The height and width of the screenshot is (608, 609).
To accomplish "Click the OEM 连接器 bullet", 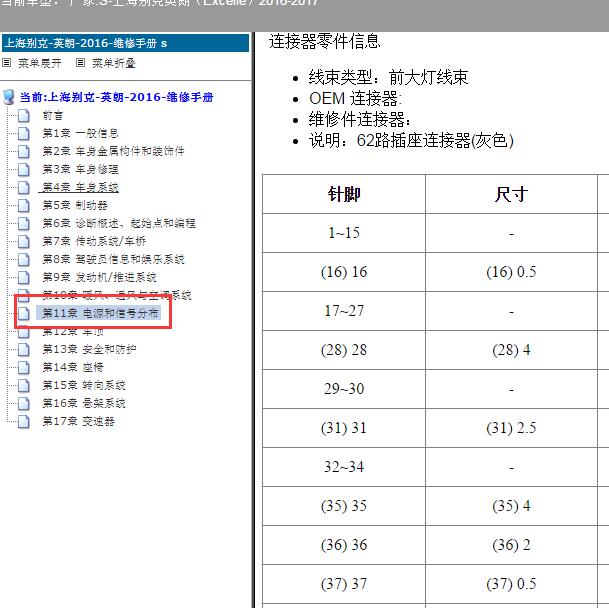I will (355, 98).
